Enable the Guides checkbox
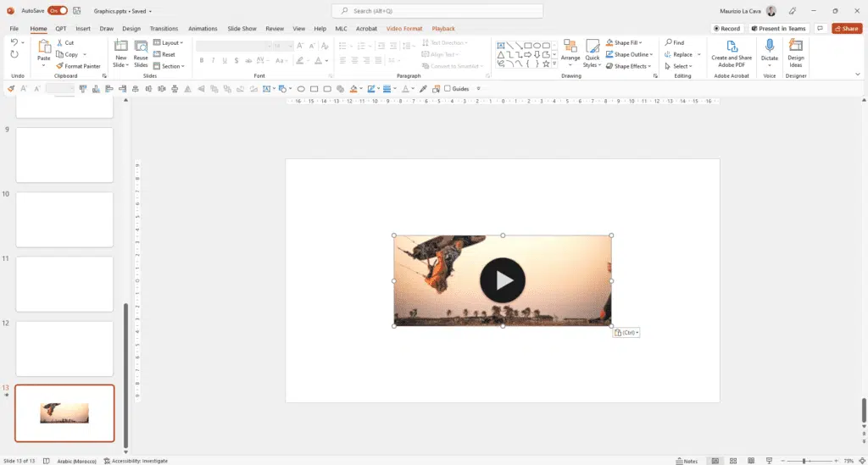The width and height of the screenshot is (868, 465). [x=447, y=89]
